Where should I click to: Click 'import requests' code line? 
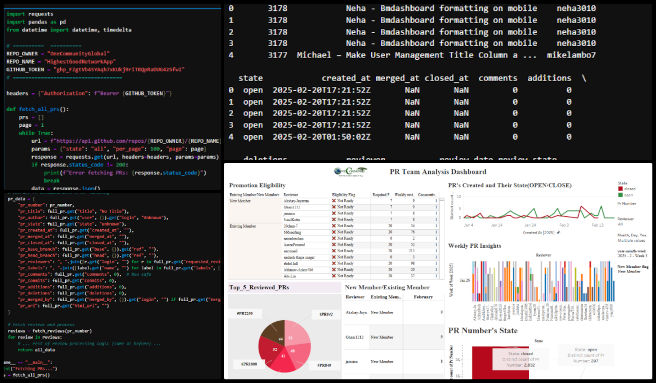pos(29,14)
